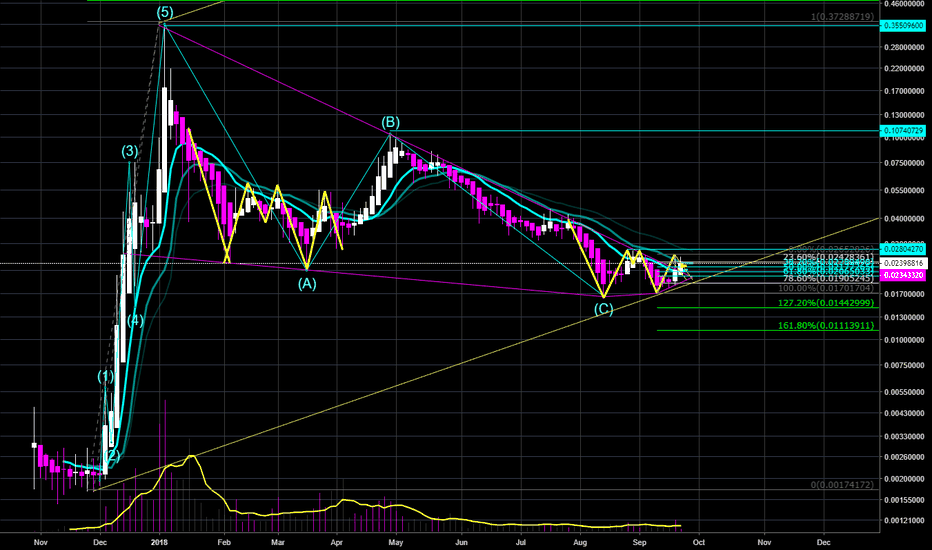The width and height of the screenshot is (932, 550).
Task: Select the (5) wave label at the peak
Action: (165, 12)
